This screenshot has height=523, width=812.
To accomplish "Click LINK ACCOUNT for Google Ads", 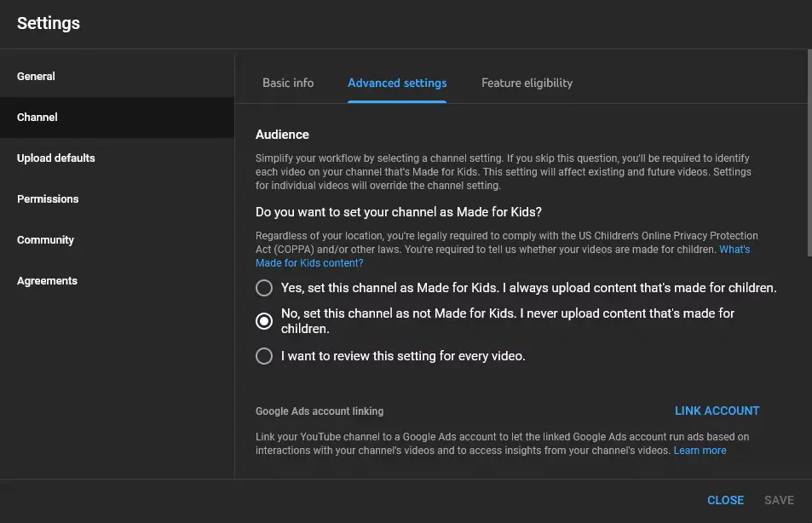I will click(x=717, y=411).
